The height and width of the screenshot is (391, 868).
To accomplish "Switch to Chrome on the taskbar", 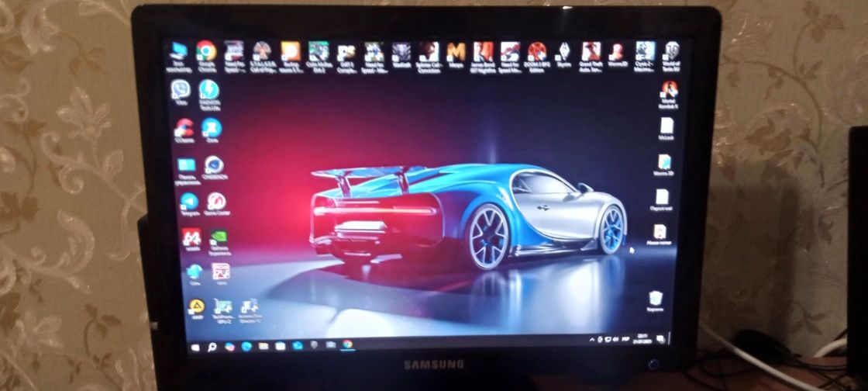I will point(347,344).
